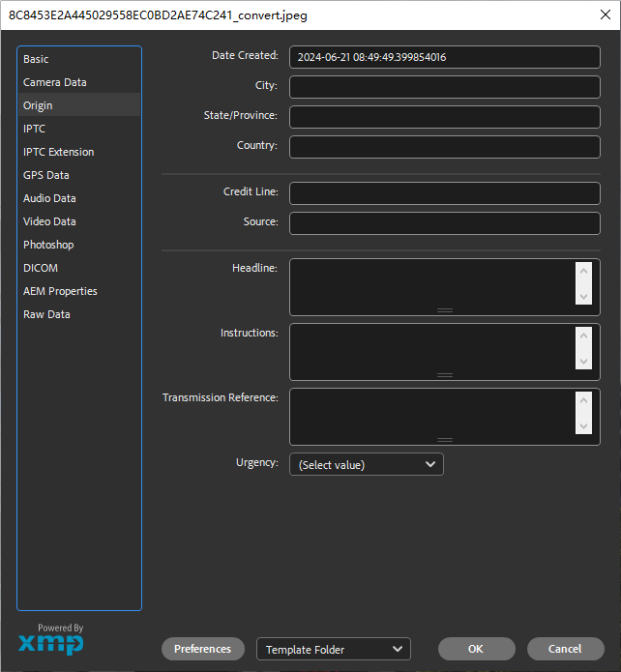Focus the Credit Line input
Screen dimensions: 621x672
pos(444,193)
